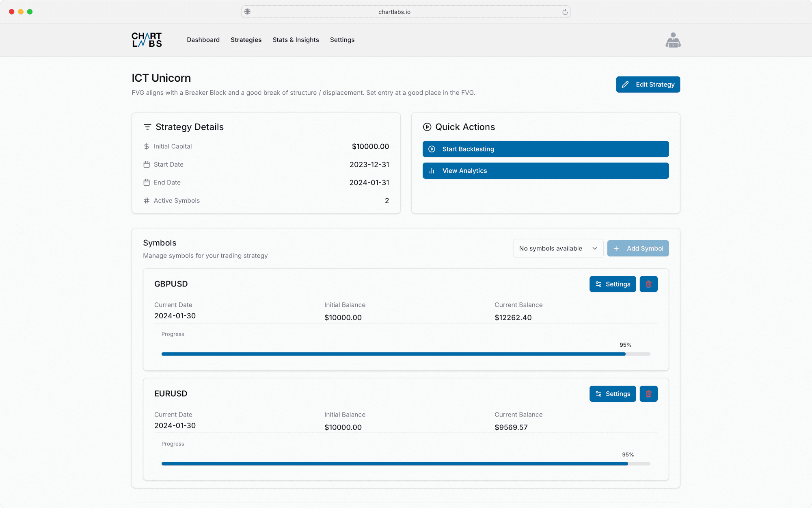Click the Quick Actions play-circle icon
The image size is (812, 508).
click(427, 127)
